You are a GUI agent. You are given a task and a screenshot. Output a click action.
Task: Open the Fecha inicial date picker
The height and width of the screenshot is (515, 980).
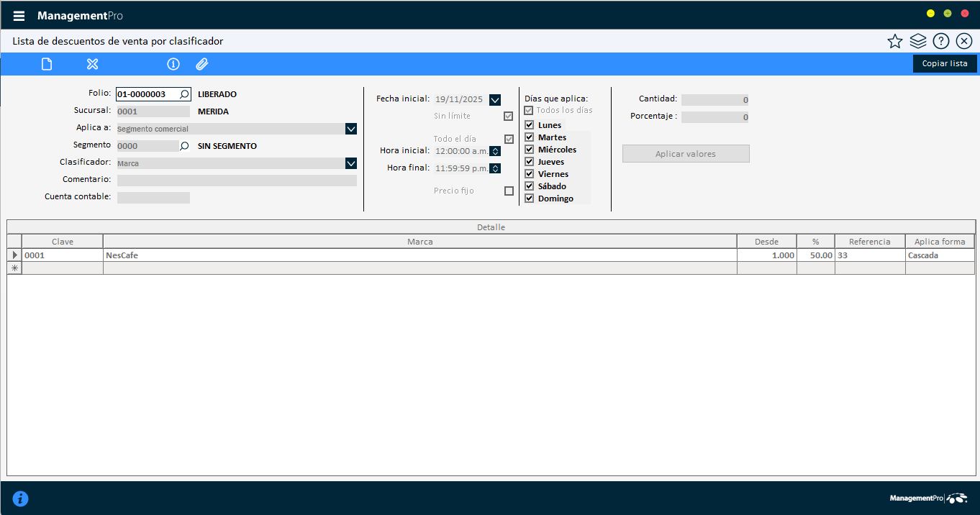pos(494,100)
